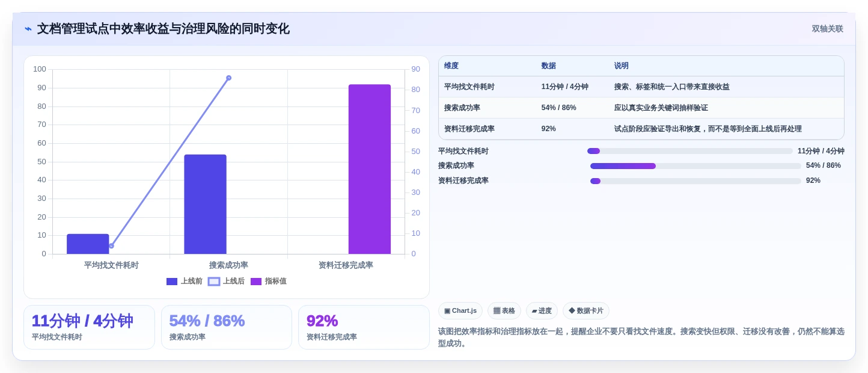Screen dimensions: 868x373
Task: Click the lower line data point near 平均找文件耗时 bar
Action: pyautogui.click(x=111, y=245)
